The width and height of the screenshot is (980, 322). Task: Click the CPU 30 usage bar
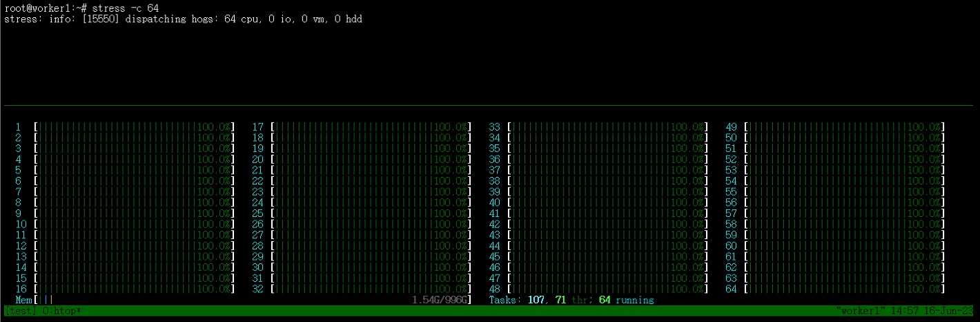[x=371, y=267]
